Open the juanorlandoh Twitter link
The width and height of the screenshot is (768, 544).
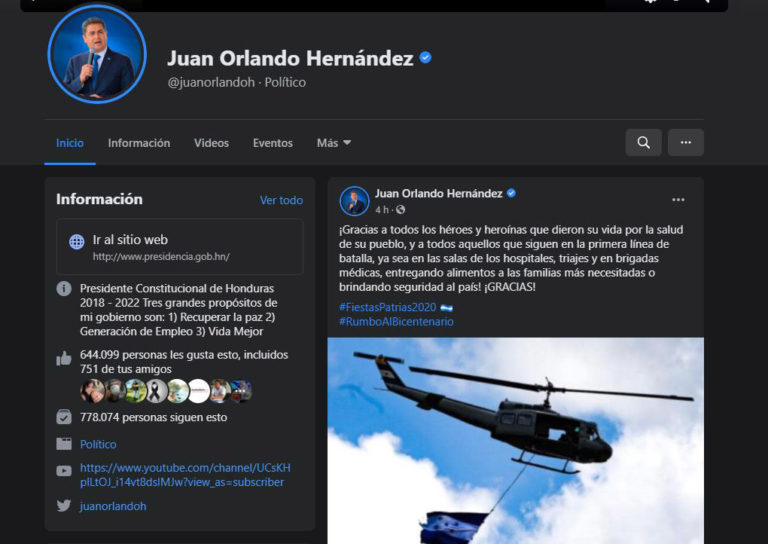pos(113,506)
